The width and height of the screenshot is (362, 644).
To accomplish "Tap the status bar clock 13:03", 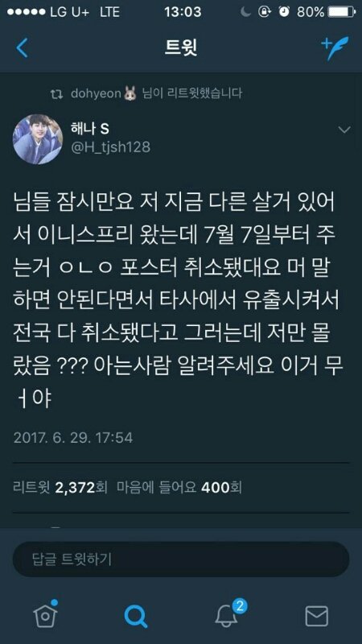I will (183, 12).
